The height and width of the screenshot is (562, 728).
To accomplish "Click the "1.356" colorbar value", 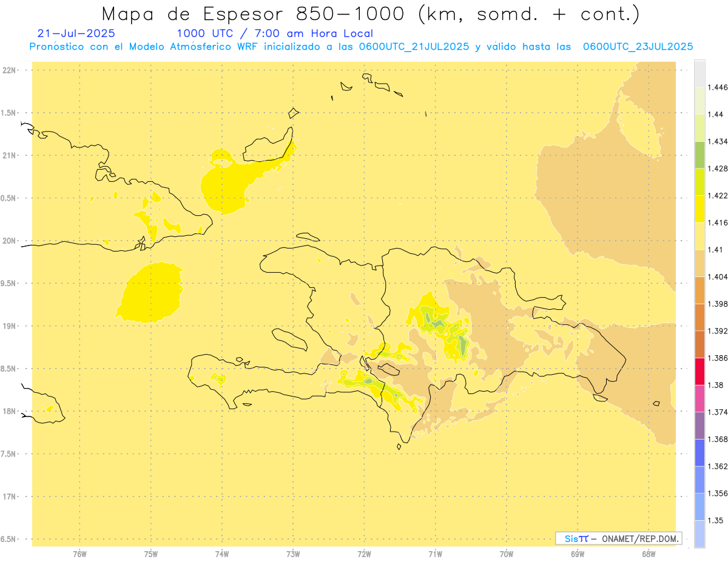I will 719,493.
